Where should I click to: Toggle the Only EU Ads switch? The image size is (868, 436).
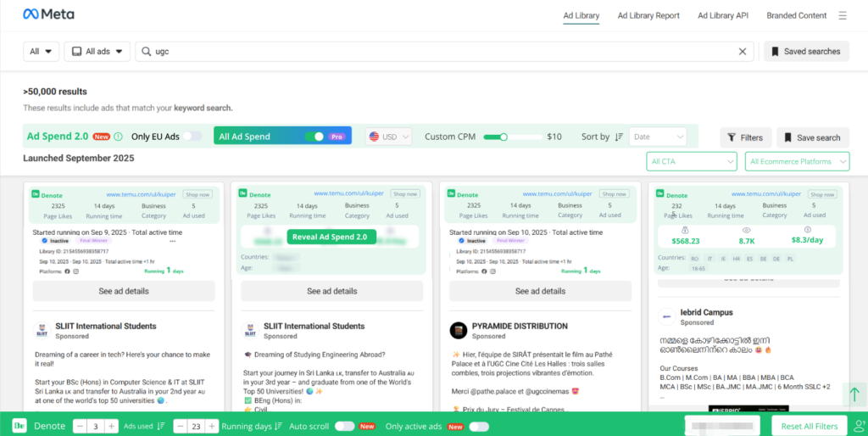point(193,137)
